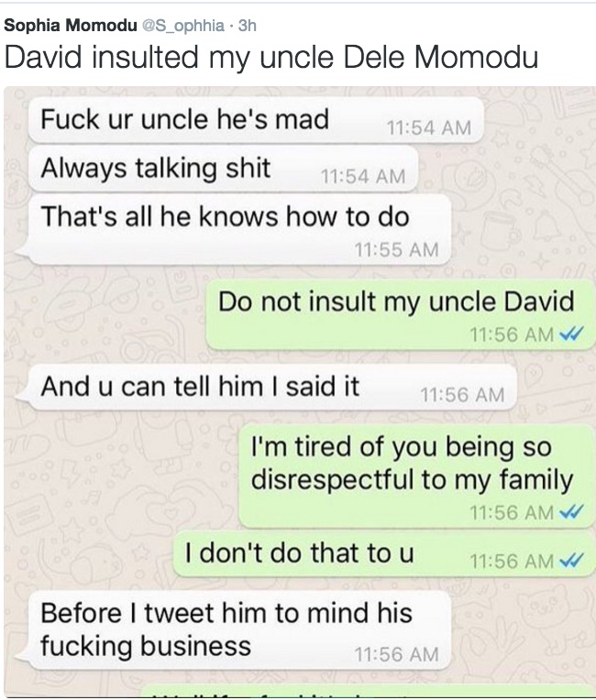Select the 'Fuck ur uncle he's mad' message bubble

256,120
